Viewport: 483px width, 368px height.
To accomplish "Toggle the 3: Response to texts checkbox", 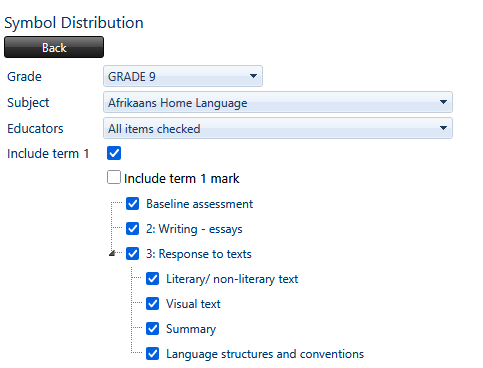I will pos(133,254).
